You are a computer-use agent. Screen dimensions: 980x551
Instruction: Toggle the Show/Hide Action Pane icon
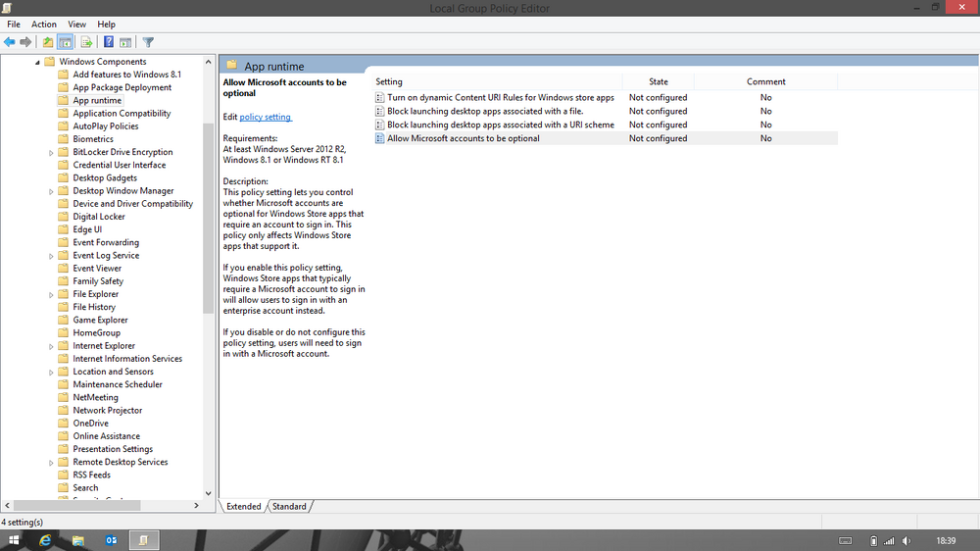point(125,42)
